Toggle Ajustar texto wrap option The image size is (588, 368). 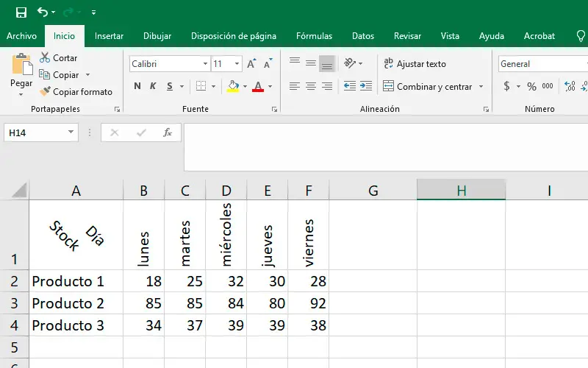point(415,64)
